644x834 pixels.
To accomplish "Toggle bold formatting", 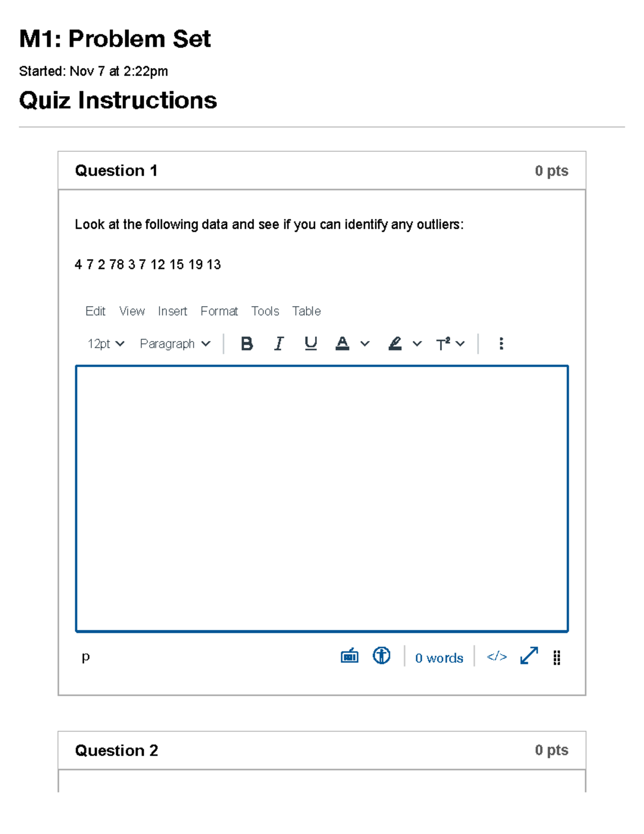I will [247, 343].
